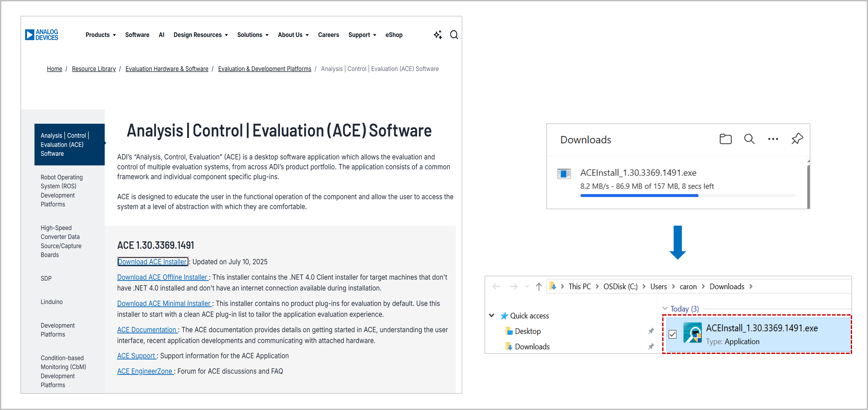Unpin Downloads from Quick access
The width and height of the screenshot is (868, 410).
pyautogui.click(x=651, y=346)
